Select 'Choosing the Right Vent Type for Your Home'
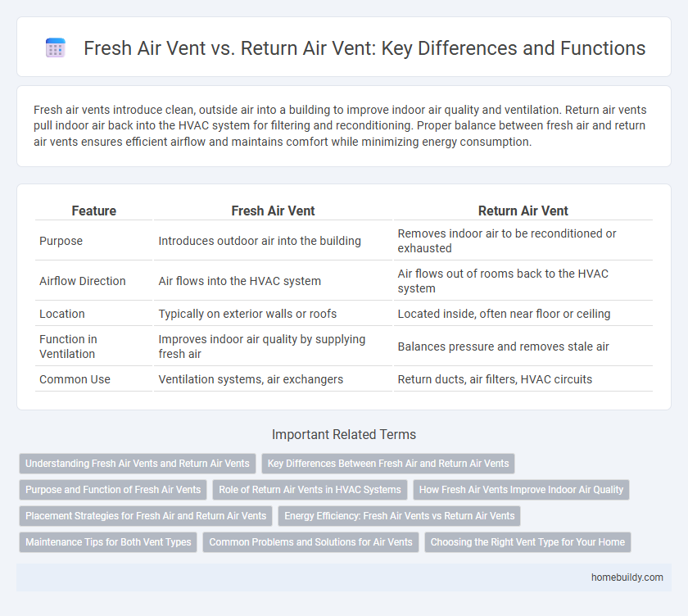 pyautogui.click(x=527, y=542)
